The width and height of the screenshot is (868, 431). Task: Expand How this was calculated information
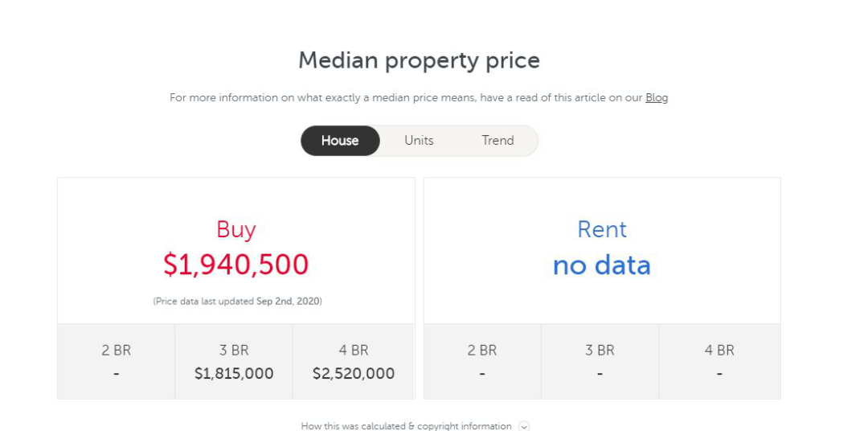tap(407, 426)
